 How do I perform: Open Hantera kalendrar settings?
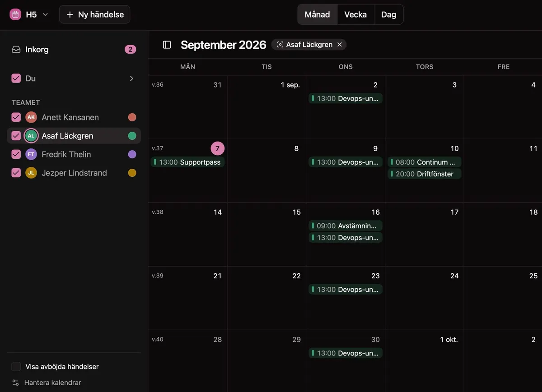click(x=52, y=383)
